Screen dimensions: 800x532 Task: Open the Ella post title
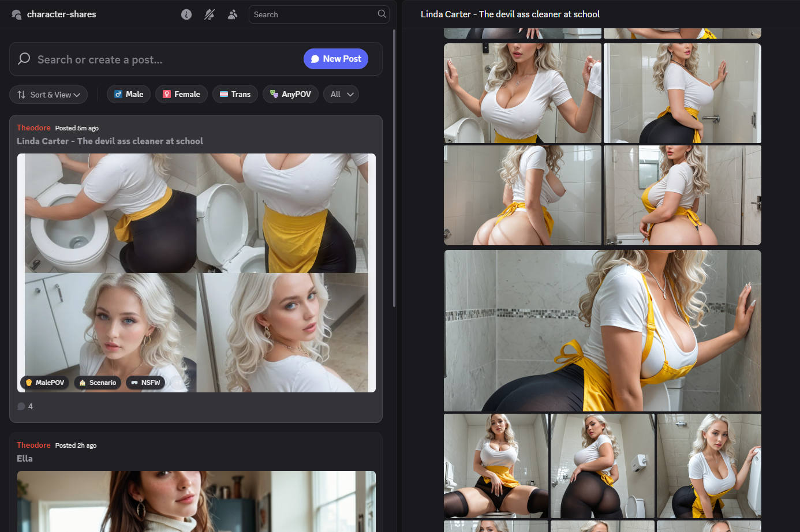coord(25,458)
